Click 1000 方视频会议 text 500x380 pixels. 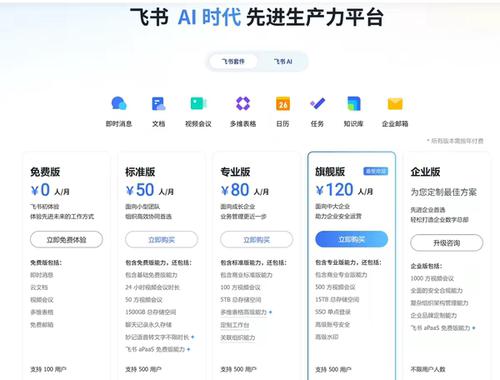(x=432, y=278)
